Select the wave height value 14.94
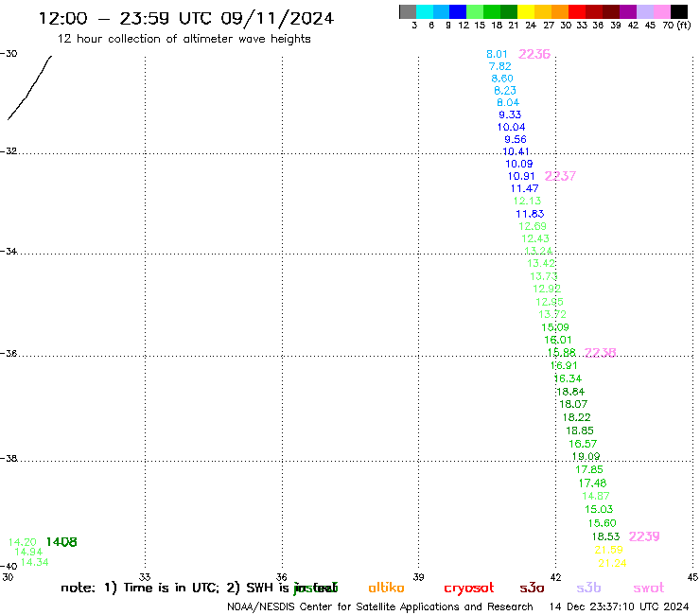700x615 pixels. click(28, 552)
